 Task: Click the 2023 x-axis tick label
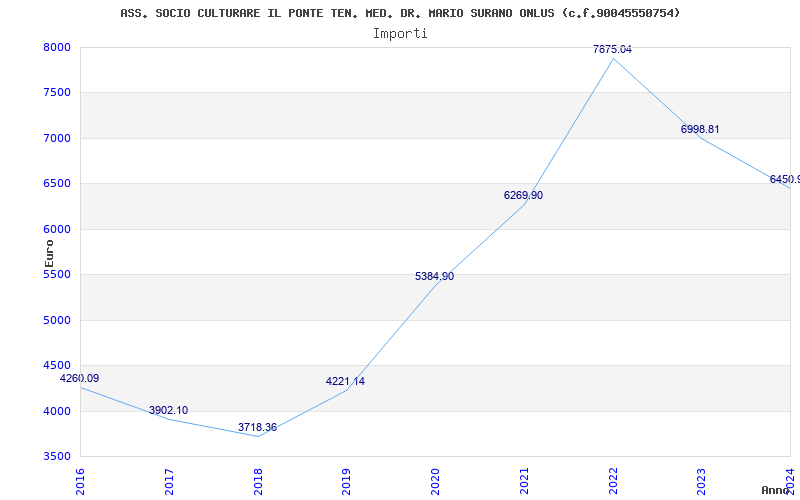tap(702, 481)
